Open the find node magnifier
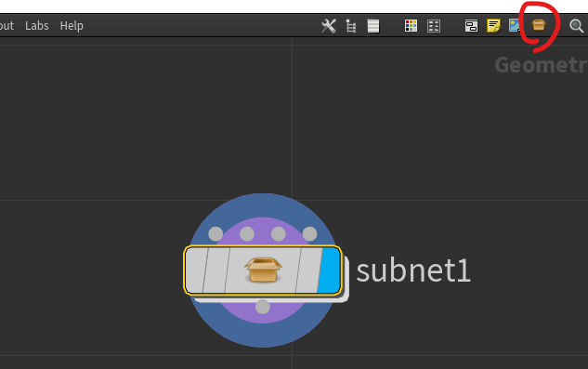 point(576,26)
